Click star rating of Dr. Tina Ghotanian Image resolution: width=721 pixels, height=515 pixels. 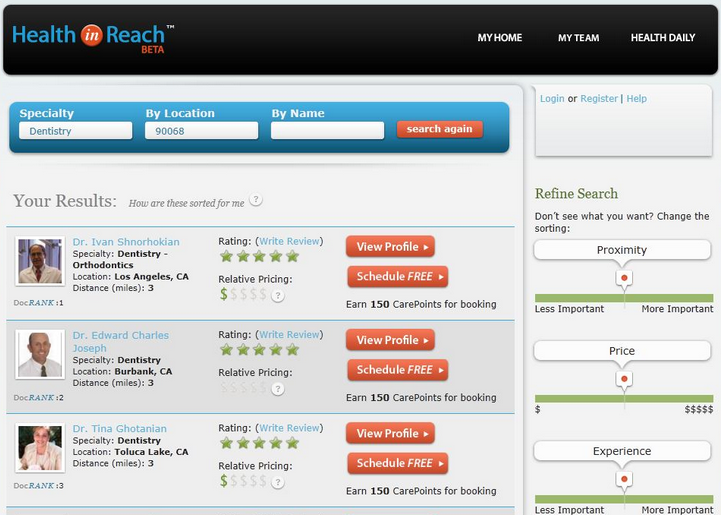point(259,443)
